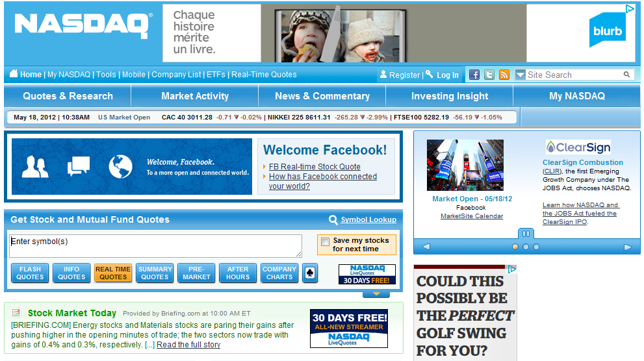Go to previous carousel slide arrow
This screenshot has height=361, width=644.
point(426,247)
